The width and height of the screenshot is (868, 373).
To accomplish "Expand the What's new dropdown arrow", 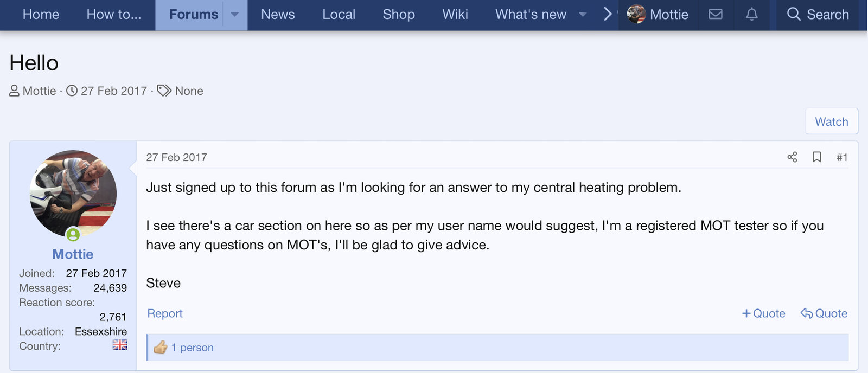I will click(583, 15).
